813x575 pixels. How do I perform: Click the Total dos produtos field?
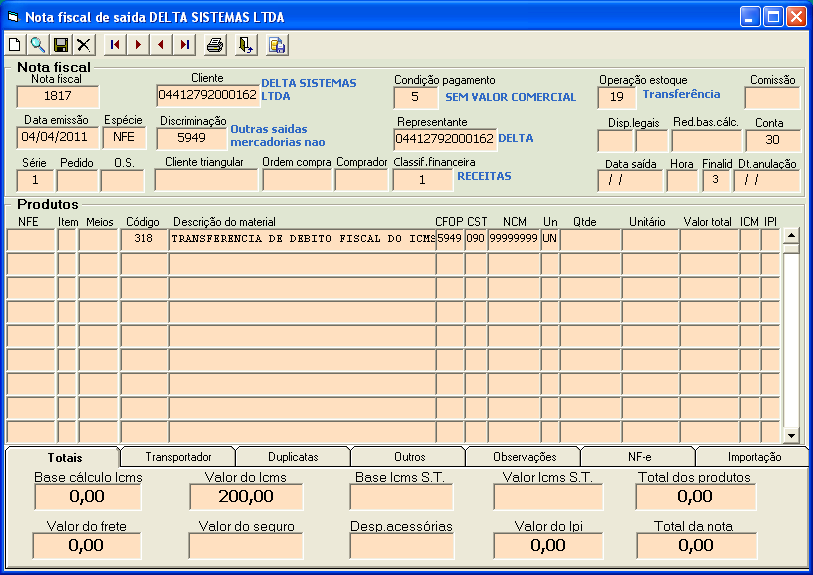(x=695, y=497)
